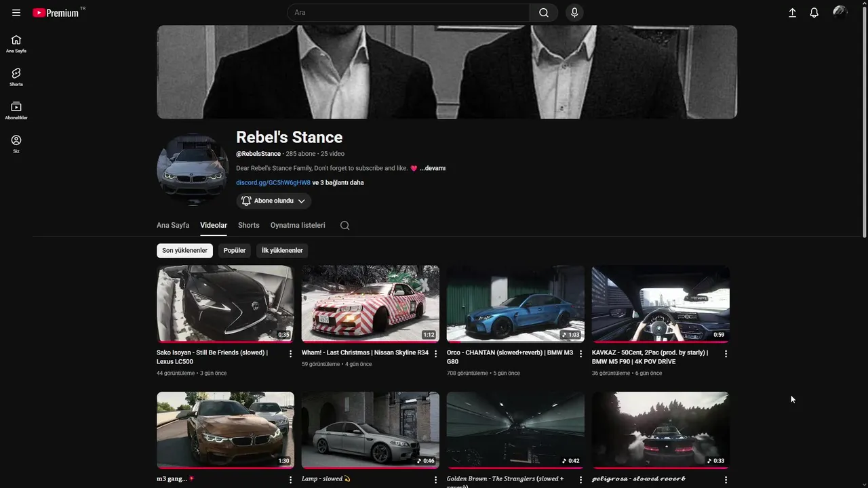Open the hamburger guide menu
The height and width of the screenshot is (488, 868).
tap(16, 13)
